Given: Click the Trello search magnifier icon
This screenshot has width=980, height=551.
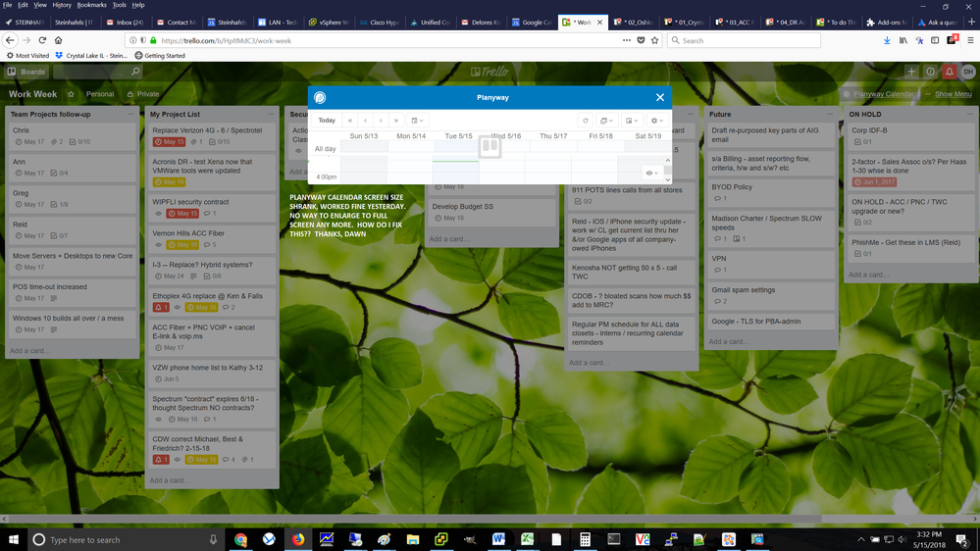Looking at the screenshot, I should pos(135,72).
